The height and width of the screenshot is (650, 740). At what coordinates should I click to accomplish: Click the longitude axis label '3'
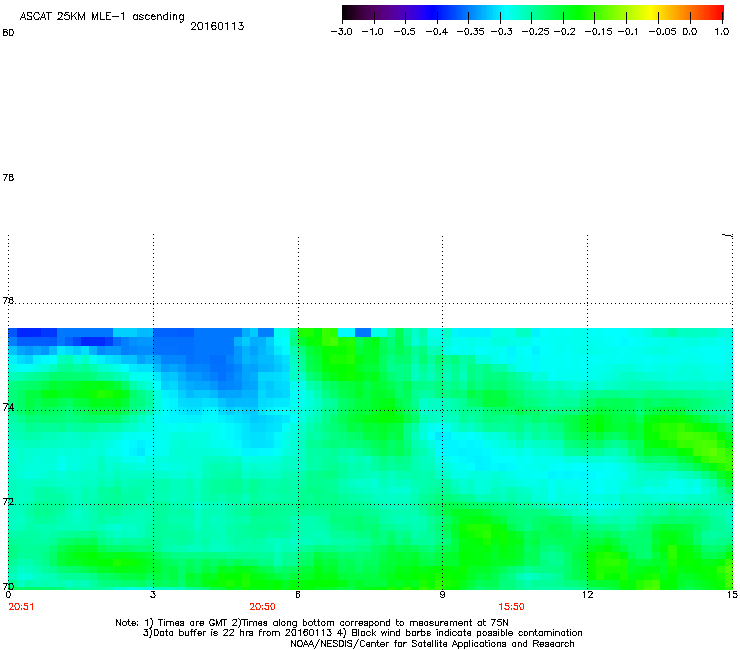click(x=153, y=595)
